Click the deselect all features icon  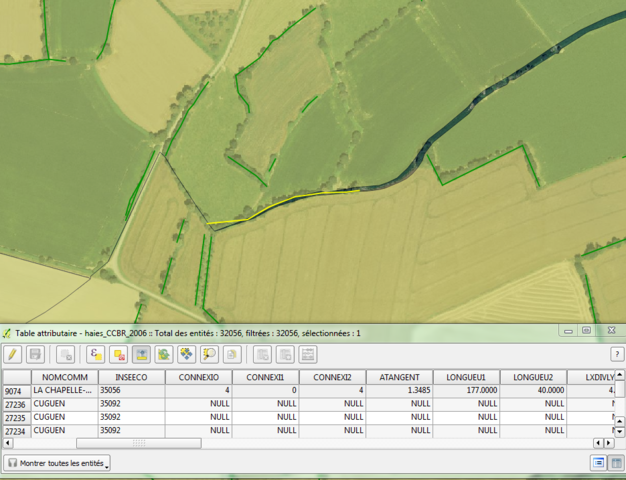tap(119, 354)
